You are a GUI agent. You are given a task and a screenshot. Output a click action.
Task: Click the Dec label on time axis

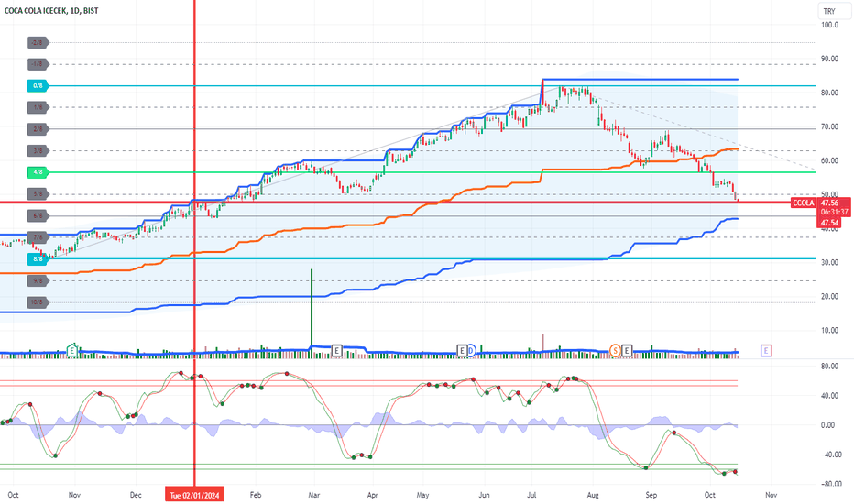[136, 495]
